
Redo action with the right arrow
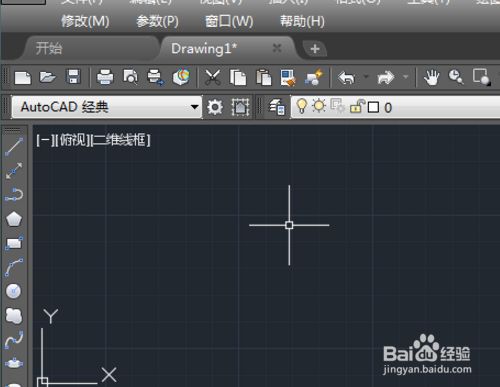pyautogui.click(x=385, y=78)
